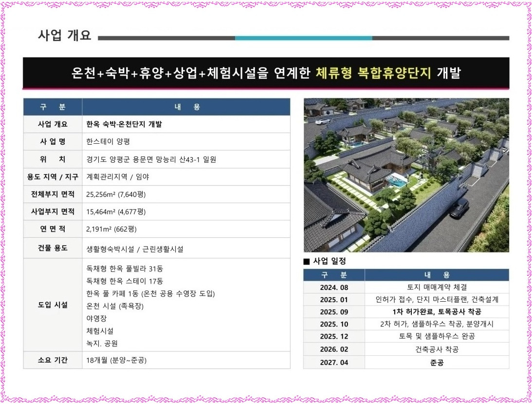
Task: Select the '2025. 12' schedule date
Action: (x=334, y=336)
